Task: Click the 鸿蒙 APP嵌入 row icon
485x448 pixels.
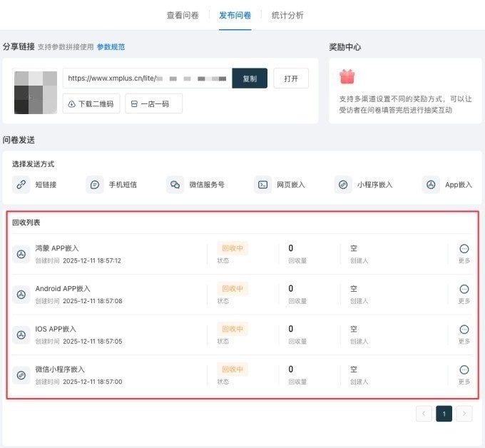Action: click(21, 255)
